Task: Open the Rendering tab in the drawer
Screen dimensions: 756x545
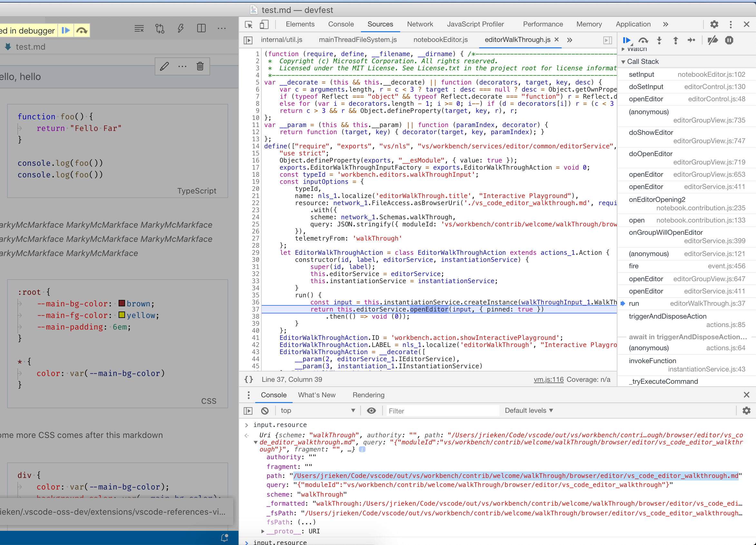Action: pyautogui.click(x=368, y=395)
